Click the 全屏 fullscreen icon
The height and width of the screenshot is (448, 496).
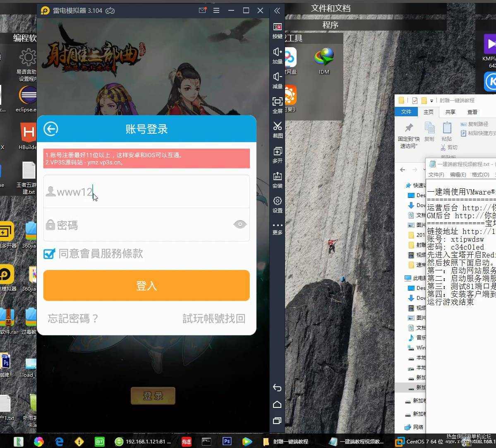click(x=278, y=106)
